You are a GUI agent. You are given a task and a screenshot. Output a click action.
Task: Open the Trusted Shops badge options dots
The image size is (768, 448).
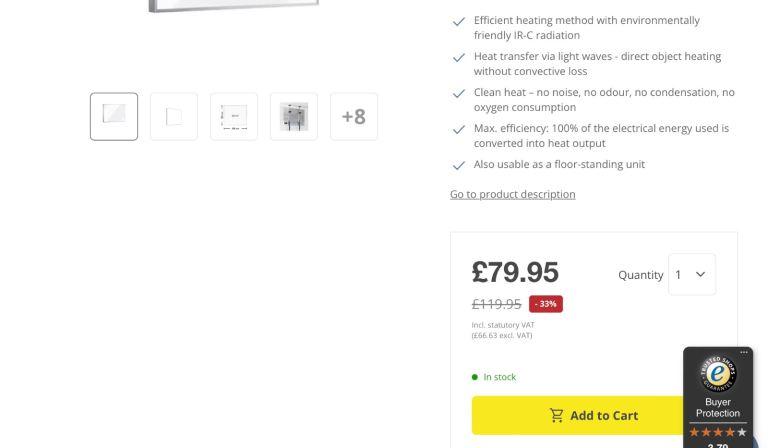(744, 353)
